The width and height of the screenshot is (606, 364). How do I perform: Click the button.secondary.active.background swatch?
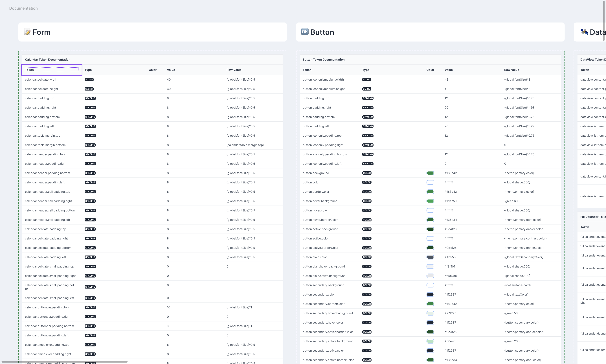point(430,341)
